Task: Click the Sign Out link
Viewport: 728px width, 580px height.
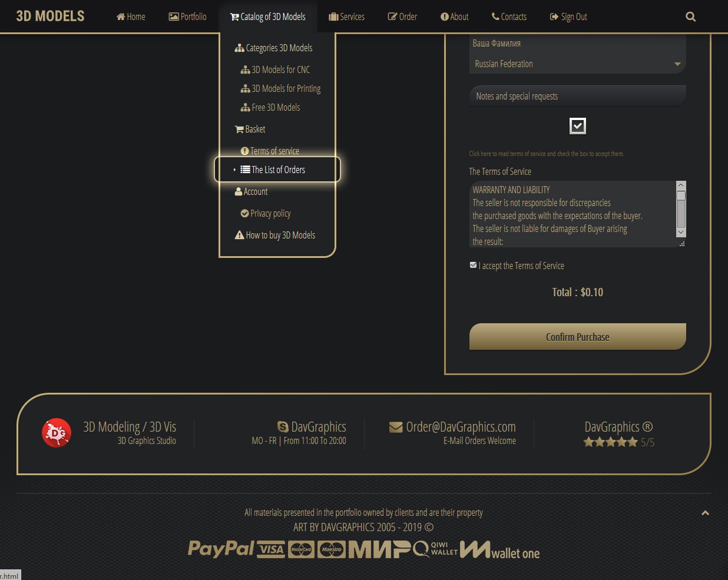Action: pyautogui.click(x=568, y=17)
